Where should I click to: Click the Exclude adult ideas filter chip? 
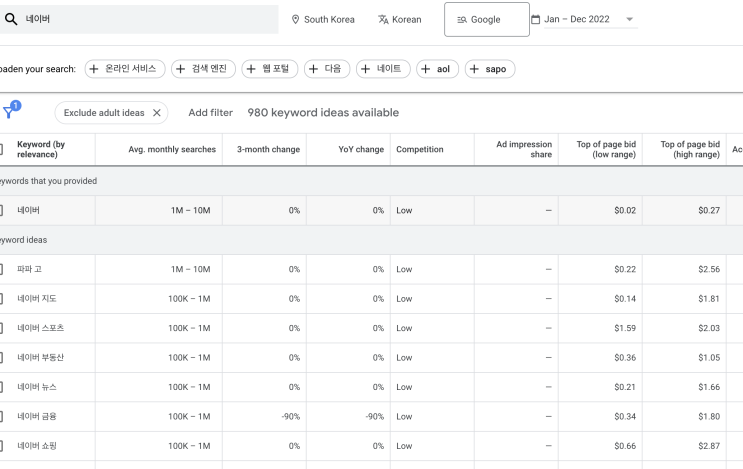tap(111, 113)
